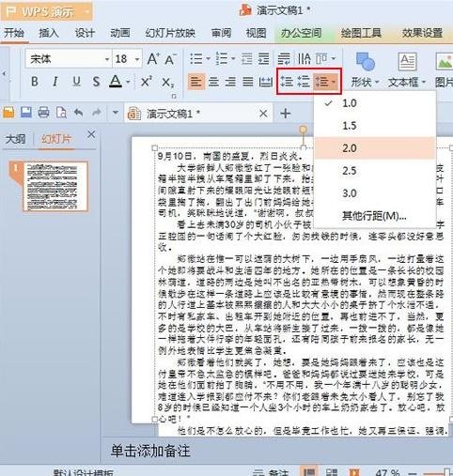
Task: Click the Superscript icon
Action: pyautogui.click(x=147, y=82)
